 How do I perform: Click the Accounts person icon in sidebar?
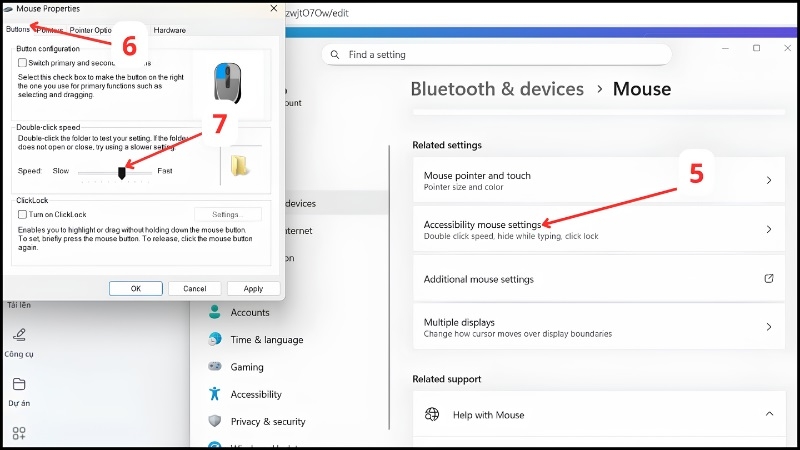(215, 312)
